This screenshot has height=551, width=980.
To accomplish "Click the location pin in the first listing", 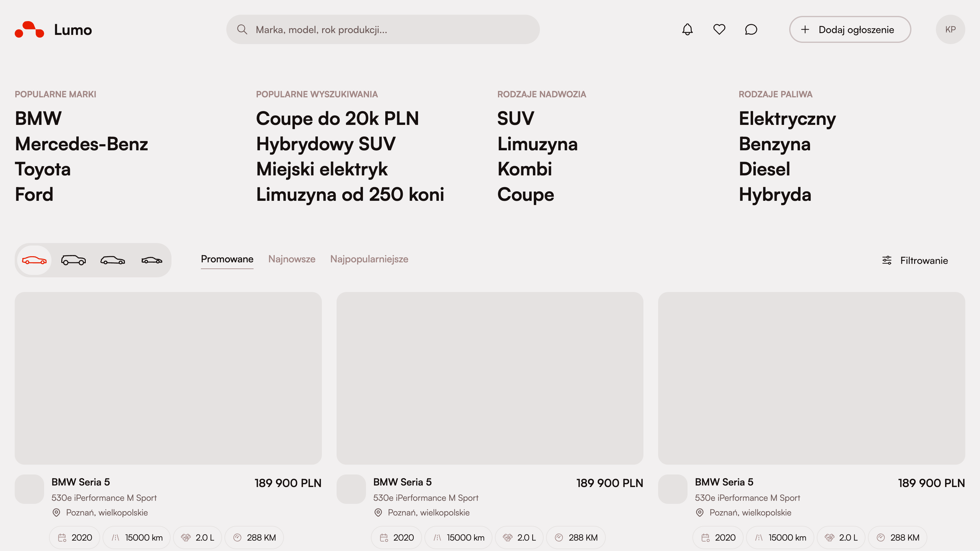I will pyautogui.click(x=56, y=513).
